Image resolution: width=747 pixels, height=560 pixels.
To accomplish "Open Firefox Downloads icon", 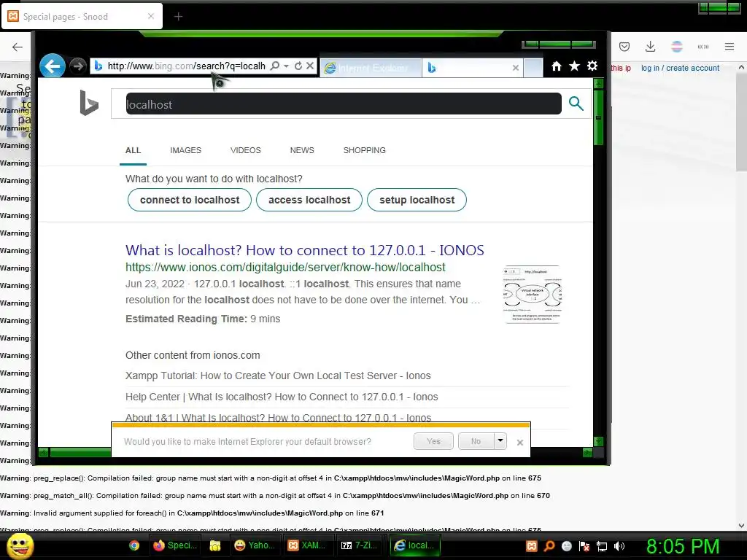I will pos(650,47).
